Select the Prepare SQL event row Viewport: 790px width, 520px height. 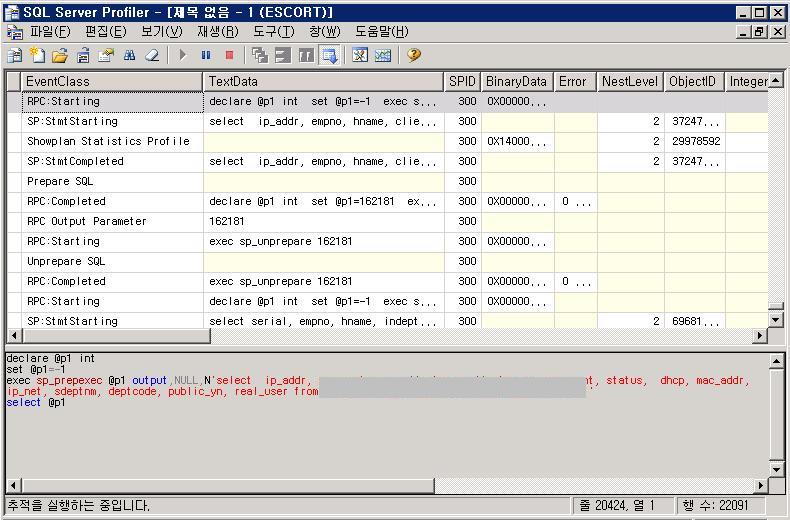coord(387,181)
